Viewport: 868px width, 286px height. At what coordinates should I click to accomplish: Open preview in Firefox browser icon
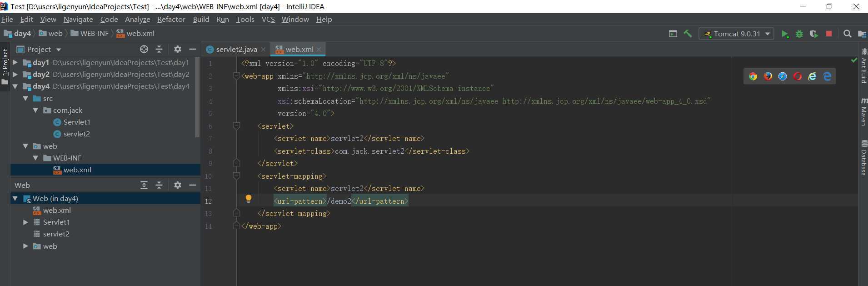(768, 76)
